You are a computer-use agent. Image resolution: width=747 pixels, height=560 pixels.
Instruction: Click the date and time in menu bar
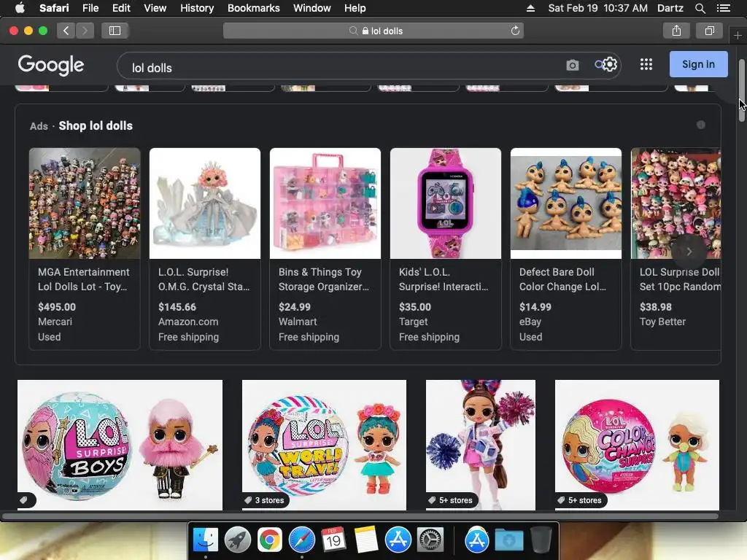pyautogui.click(x=598, y=8)
